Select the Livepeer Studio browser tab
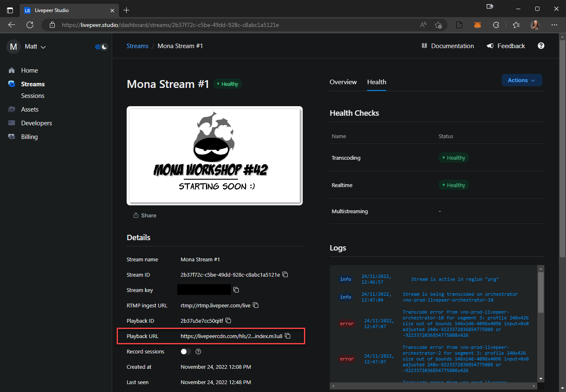The width and height of the screenshot is (566, 392). tap(69, 10)
